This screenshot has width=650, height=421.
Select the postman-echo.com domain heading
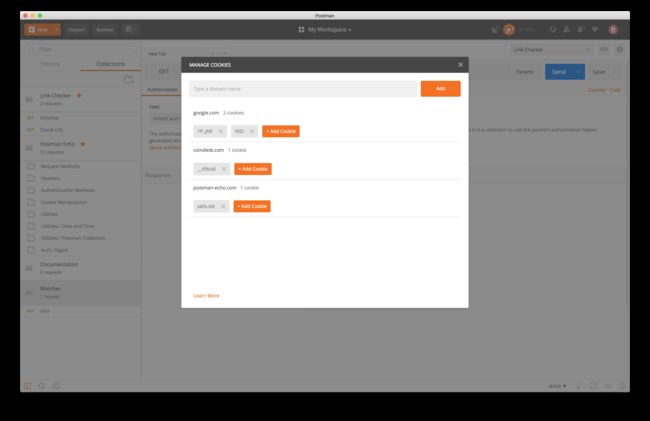pos(214,188)
